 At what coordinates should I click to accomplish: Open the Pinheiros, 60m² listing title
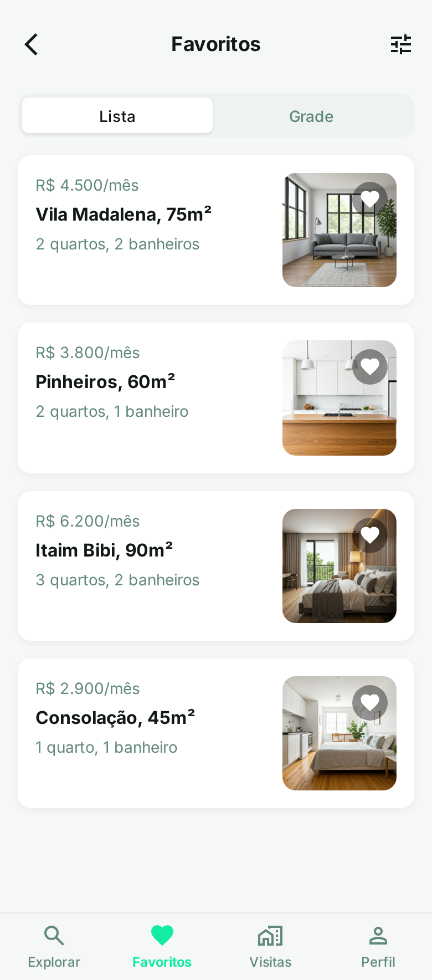coord(105,382)
